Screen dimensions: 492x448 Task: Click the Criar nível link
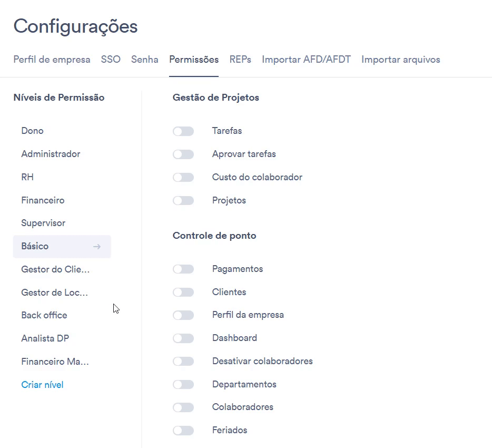tap(42, 385)
